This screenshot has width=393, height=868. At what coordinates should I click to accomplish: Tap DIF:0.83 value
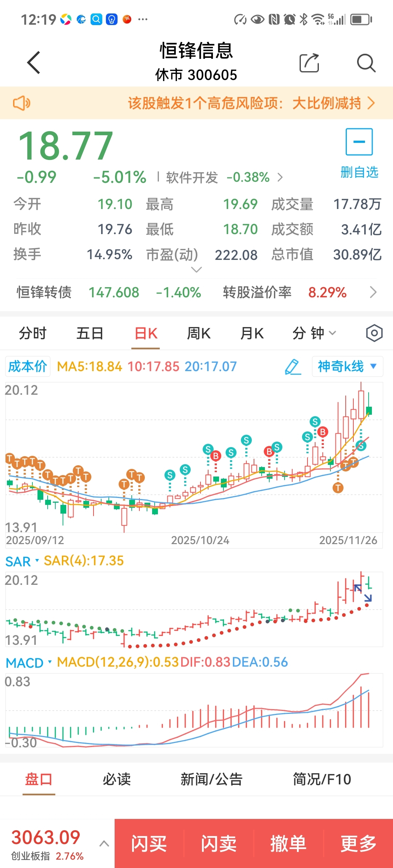[x=206, y=662]
